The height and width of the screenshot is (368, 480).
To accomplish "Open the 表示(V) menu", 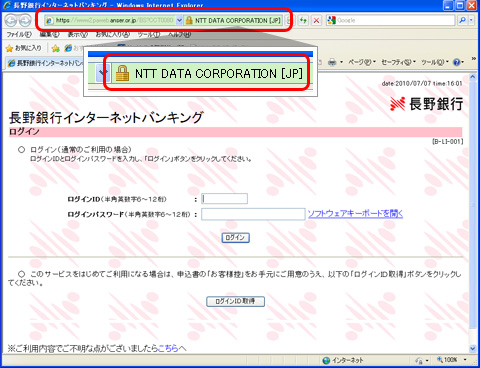I will [78, 34].
